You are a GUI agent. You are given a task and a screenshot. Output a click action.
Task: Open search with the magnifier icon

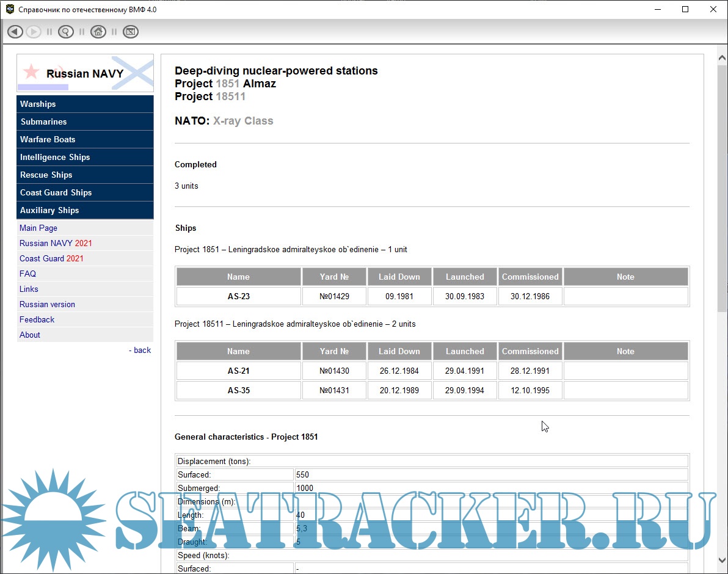[66, 32]
